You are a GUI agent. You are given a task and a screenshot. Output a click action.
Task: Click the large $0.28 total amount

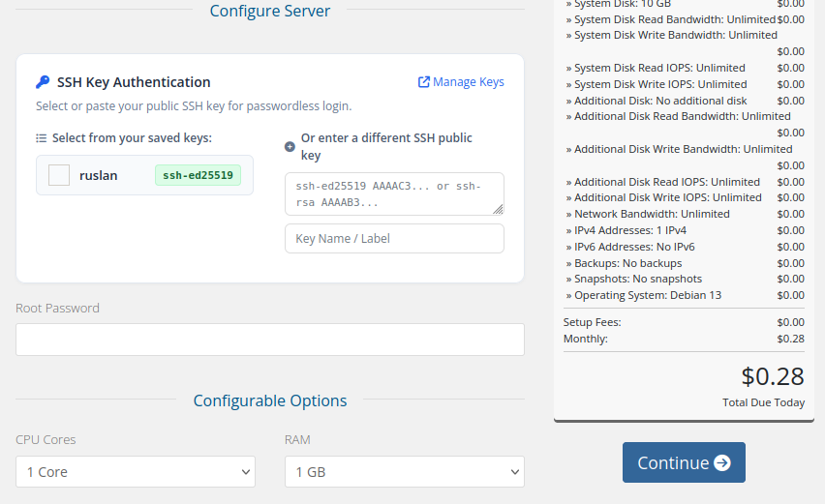click(x=773, y=376)
